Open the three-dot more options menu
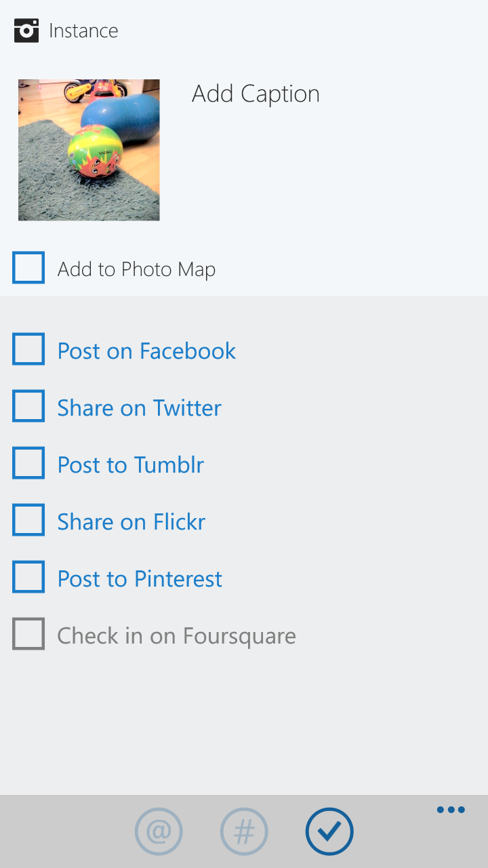This screenshot has height=868, width=488. click(451, 810)
